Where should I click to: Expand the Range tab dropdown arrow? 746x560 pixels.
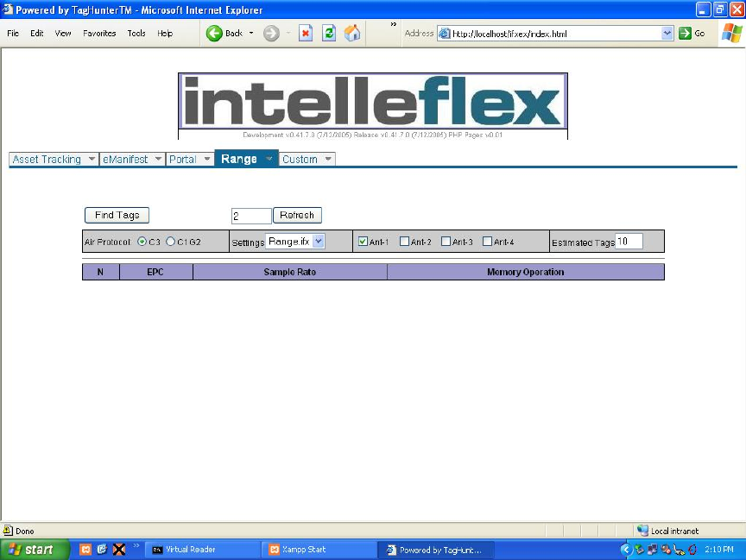coord(269,158)
